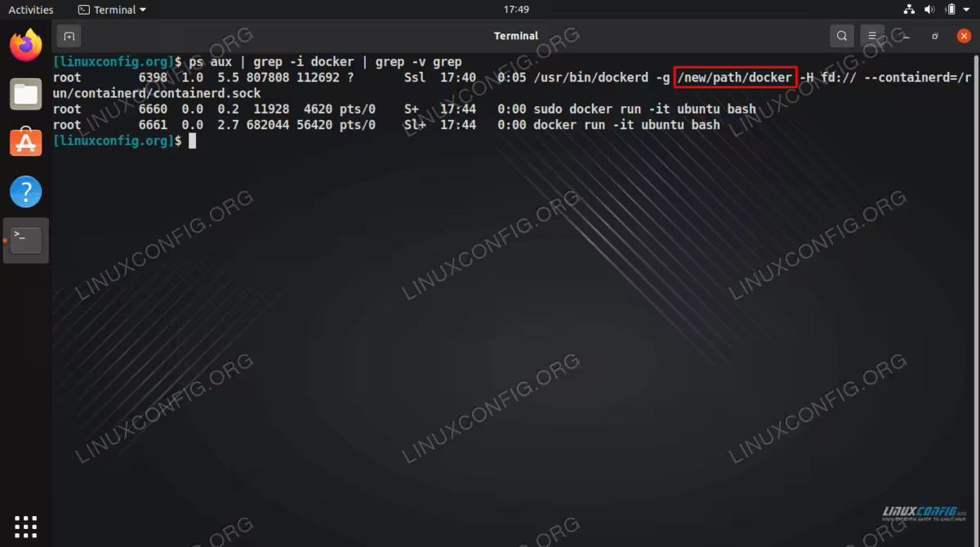Click 'un/containerd/containerd.sock' line
Image resolution: width=980 pixels, height=547 pixels.
point(157,93)
